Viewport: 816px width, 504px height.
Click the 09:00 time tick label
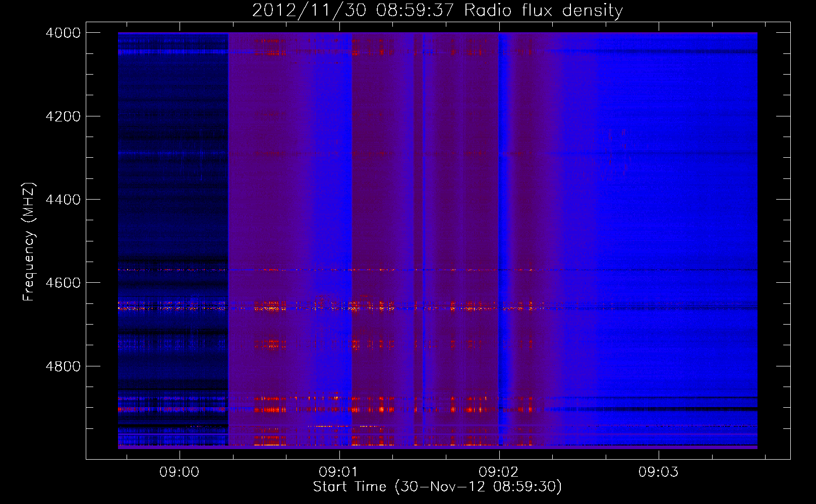[x=180, y=472]
